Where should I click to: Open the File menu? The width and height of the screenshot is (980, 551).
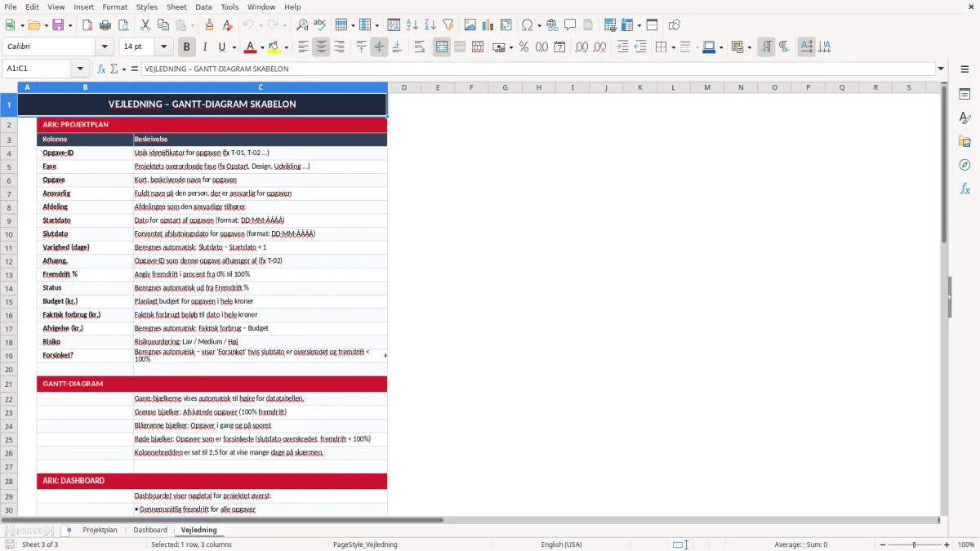pos(10,7)
